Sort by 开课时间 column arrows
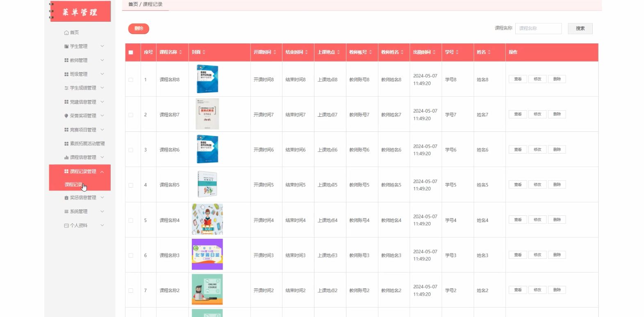Screen dimensions: 644x317 [275, 52]
